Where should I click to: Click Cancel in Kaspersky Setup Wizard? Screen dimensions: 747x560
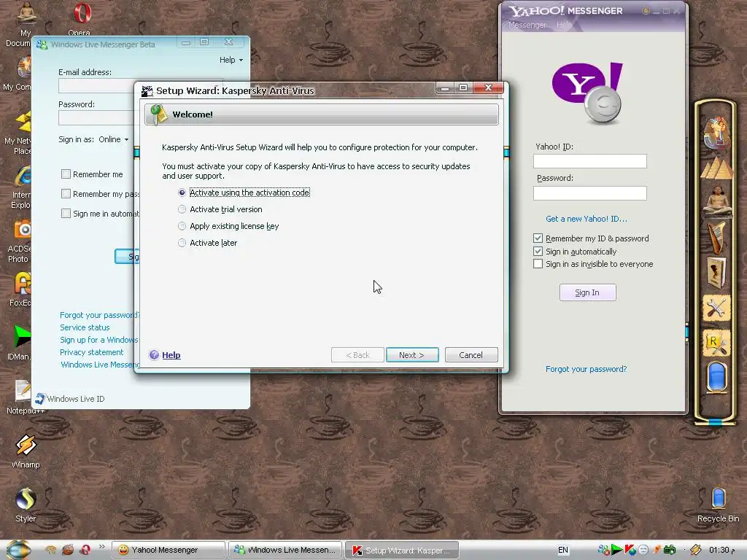[471, 355]
